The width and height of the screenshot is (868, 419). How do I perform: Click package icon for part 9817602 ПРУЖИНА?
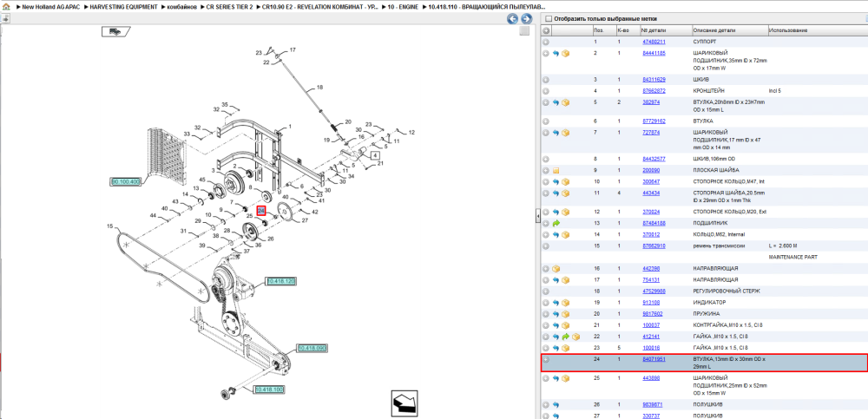tap(565, 314)
